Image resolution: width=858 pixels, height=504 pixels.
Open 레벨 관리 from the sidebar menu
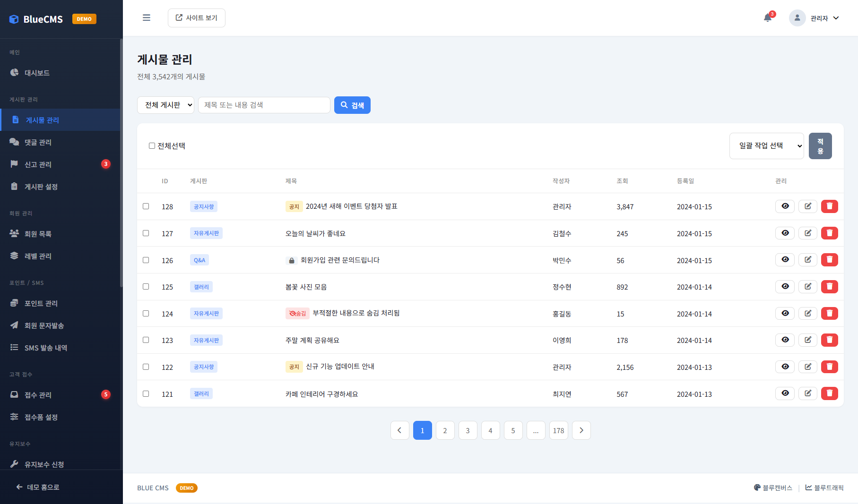[38, 256]
